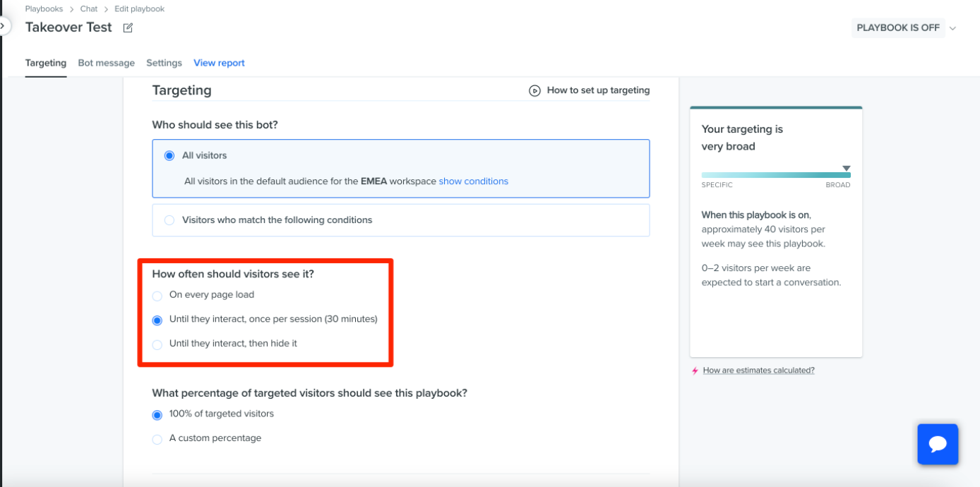Image resolution: width=980 pixels, height=487 pixels.
Task: Click the targeting breadth slider marker
Action: 846,168
